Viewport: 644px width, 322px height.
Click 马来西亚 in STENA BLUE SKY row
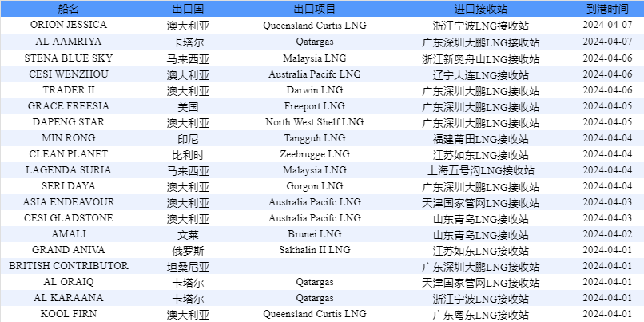pyautogui.click(x=188, y=59)
